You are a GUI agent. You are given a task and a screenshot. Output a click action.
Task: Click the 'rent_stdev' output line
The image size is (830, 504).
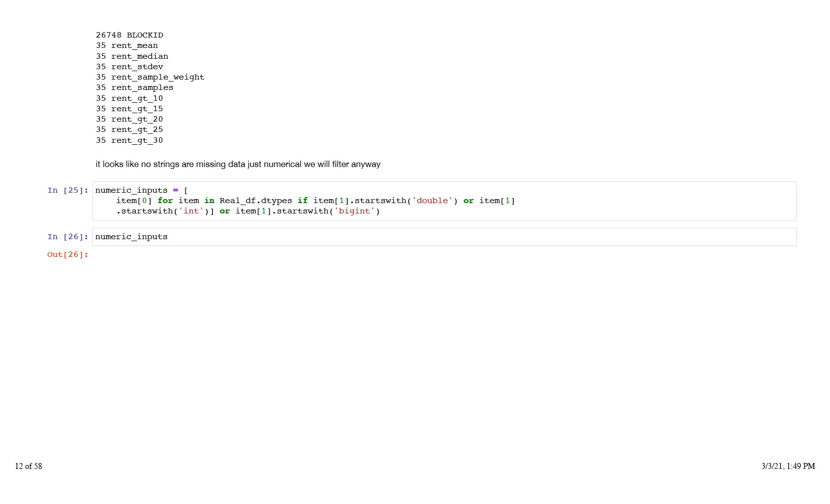(x=129, y=67)
